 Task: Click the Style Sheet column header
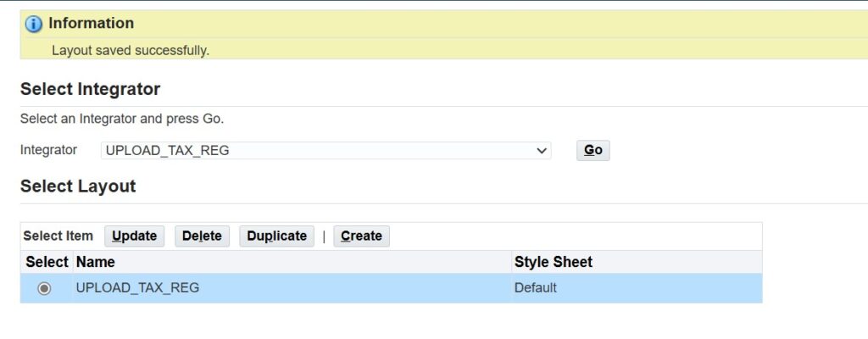tap(554, 262)
